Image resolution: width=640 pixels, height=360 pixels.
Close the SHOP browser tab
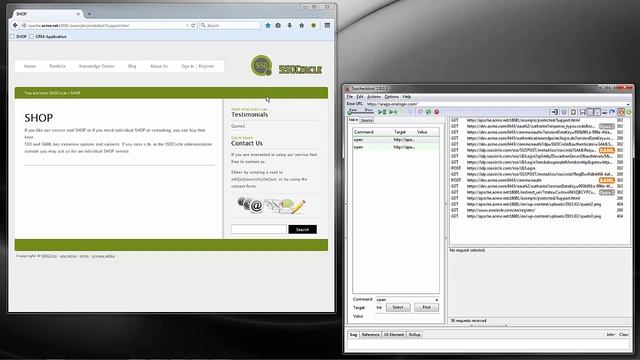[x=78, y=14]
